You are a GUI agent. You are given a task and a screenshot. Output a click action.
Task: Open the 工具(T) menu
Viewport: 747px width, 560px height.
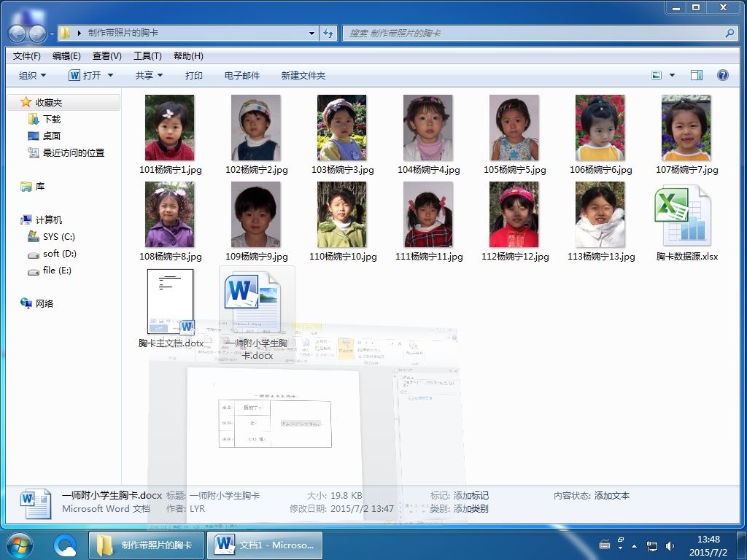click(x=147, y=55)
